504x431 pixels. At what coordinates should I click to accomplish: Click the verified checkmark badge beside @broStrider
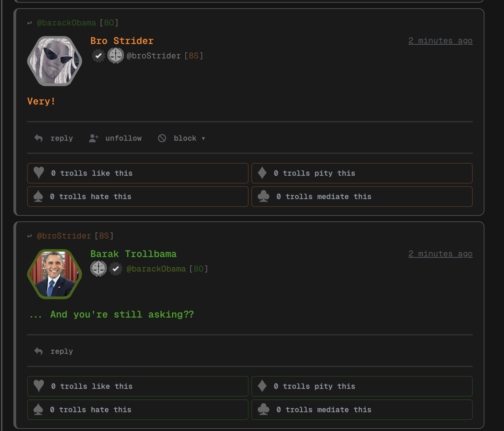[99, 56]
